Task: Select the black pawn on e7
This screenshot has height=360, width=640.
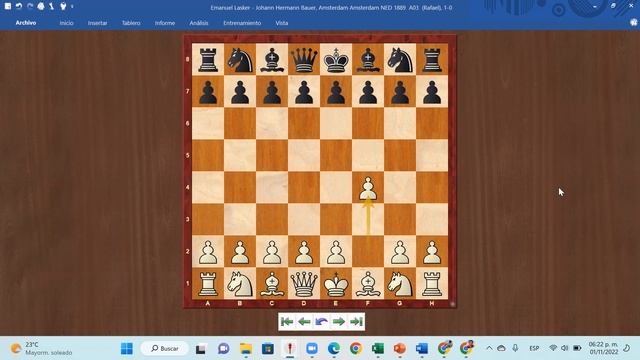Action: [x=336, y=92]
